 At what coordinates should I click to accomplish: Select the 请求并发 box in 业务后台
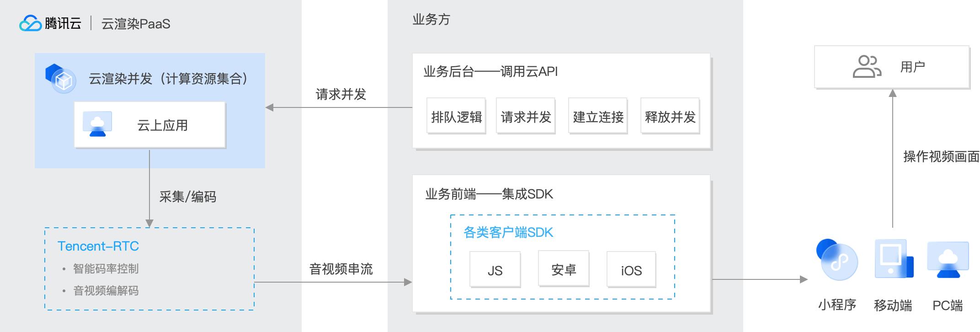[x=526, y=116]
